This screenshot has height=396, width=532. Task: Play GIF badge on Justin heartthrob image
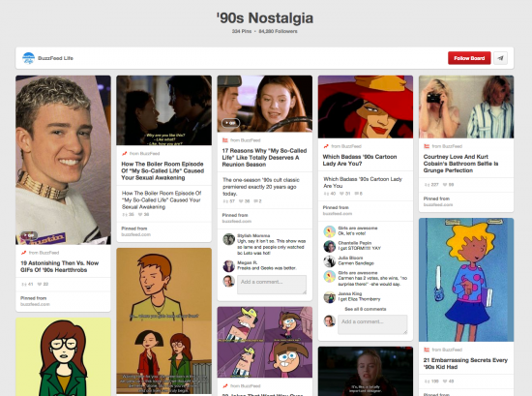pyautogui.click(x=29, y=235)
